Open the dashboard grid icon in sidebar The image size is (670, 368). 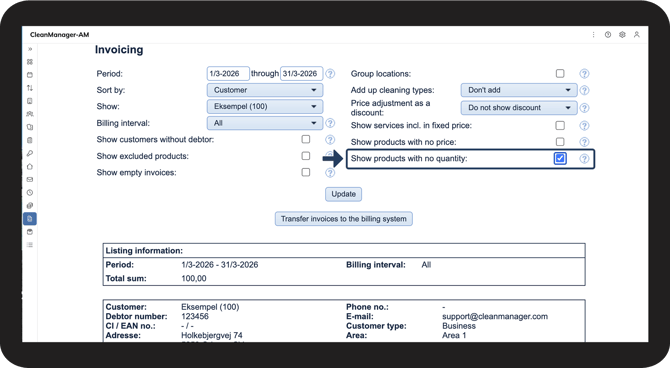pyautogui.click(x=30, y=62)
